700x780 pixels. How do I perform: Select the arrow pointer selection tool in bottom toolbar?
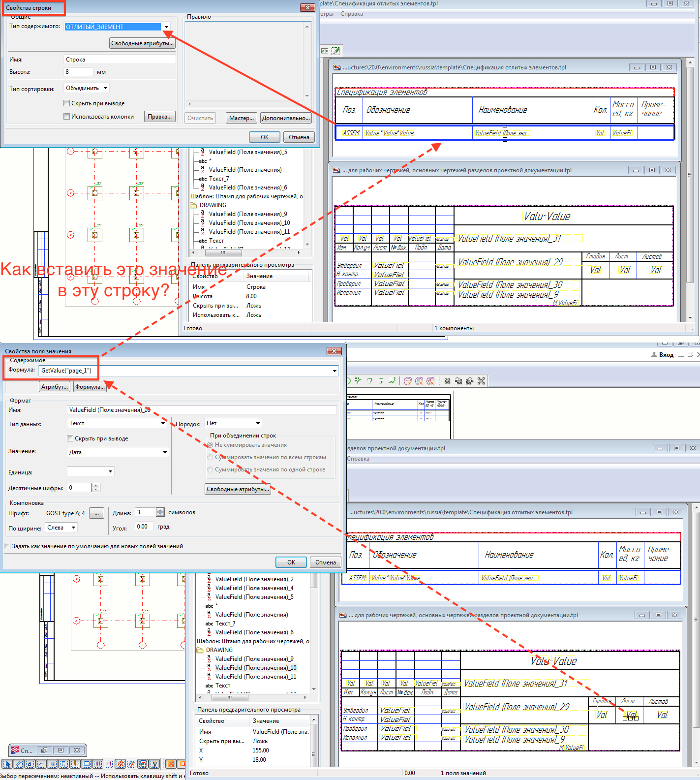tap(7, 764)
